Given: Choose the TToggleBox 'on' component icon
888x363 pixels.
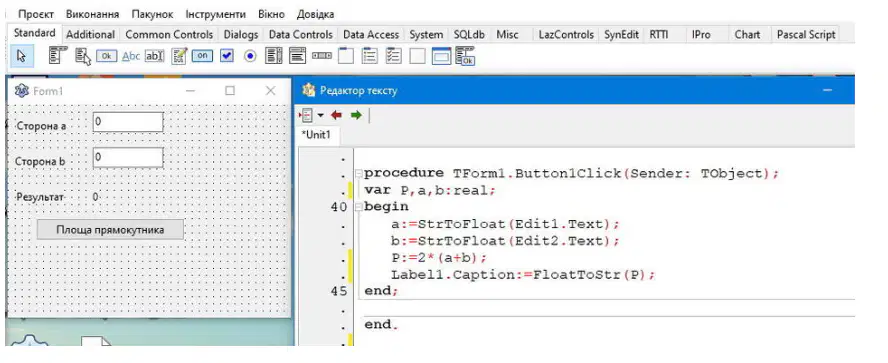Looking at the screenshot, I should [x=202, y=56].
